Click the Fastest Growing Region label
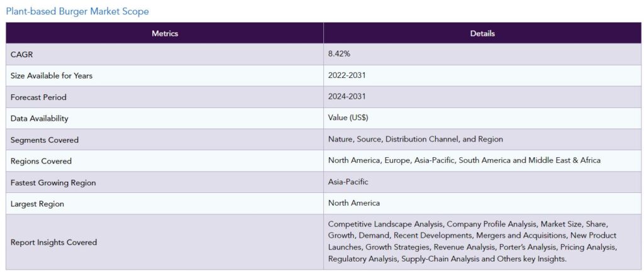The image size is (644, 276). [53, 183]
